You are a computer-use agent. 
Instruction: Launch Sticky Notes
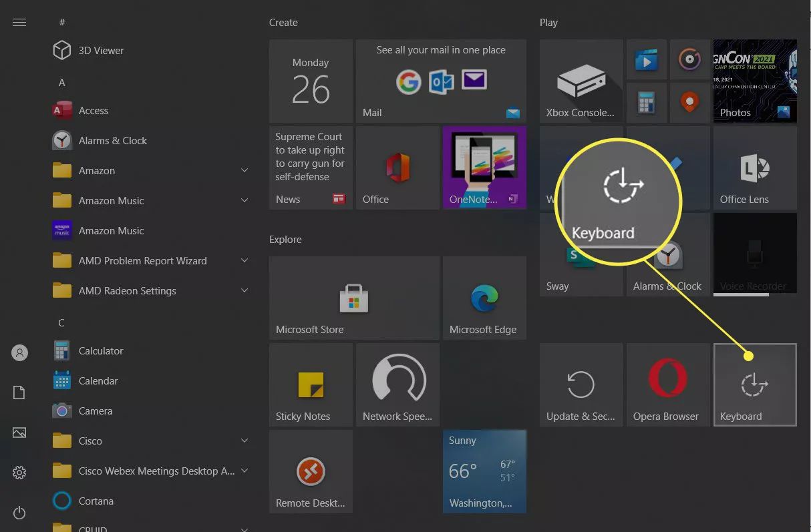(x=311, y=384)
